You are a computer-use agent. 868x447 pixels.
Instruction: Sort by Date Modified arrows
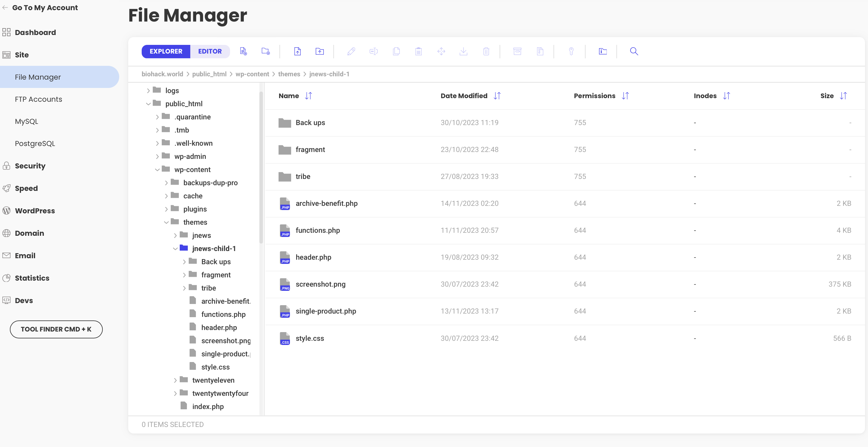pos(497,96)
